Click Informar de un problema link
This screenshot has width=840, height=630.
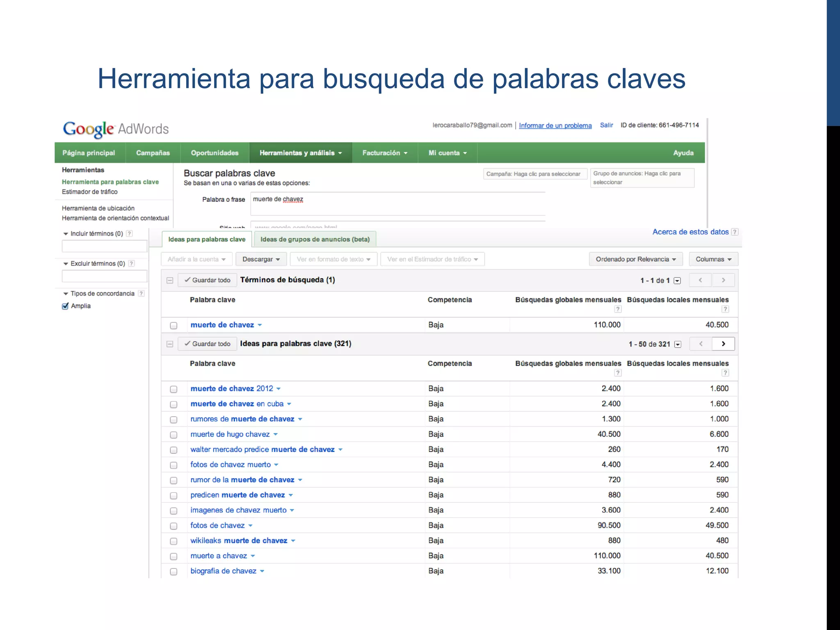pyautogui.click(x=555, y=126)
